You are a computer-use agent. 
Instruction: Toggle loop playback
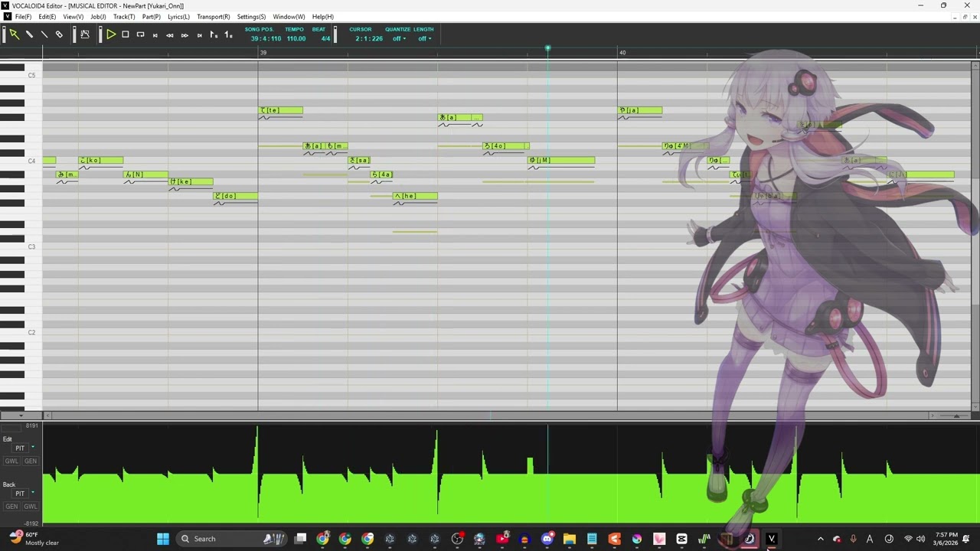click(x=140, y=34)
